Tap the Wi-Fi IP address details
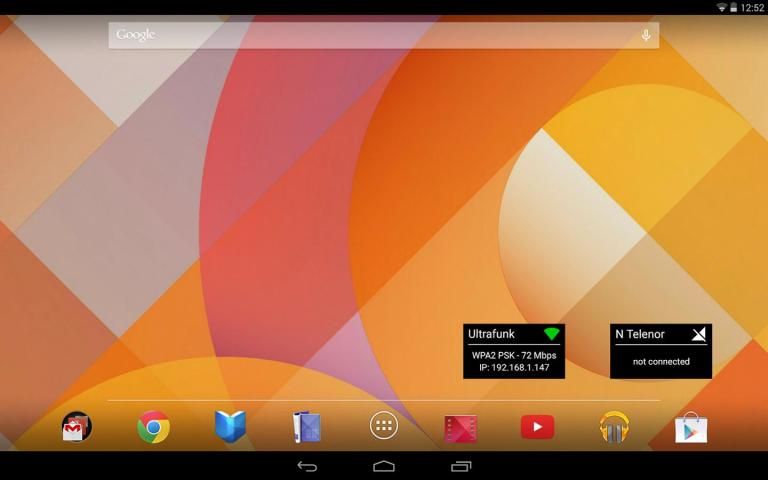The image size is (768, 480). point(514,368)
